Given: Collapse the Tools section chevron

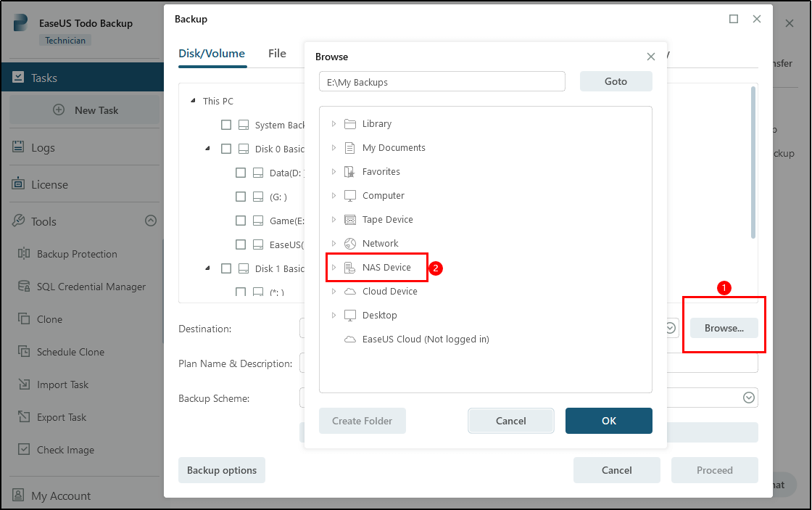Looking at the screenshot, I should point(151,221).
